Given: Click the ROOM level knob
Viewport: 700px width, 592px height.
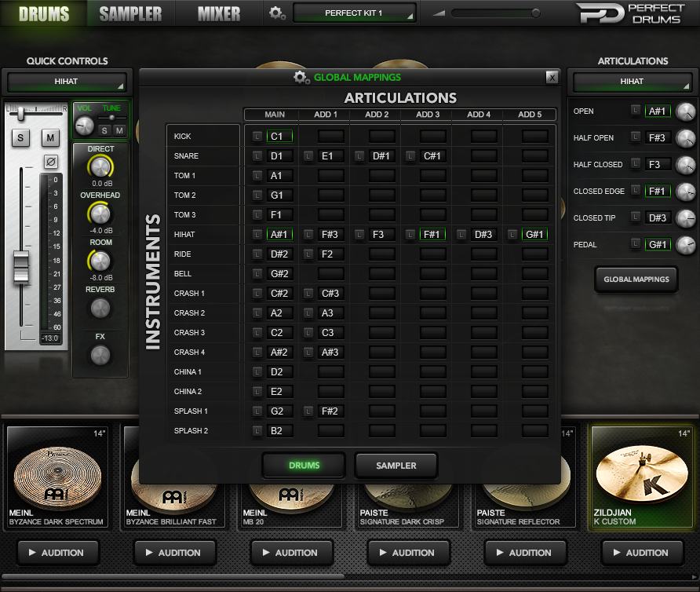Looking at the screenshot, I should point(100,261).
